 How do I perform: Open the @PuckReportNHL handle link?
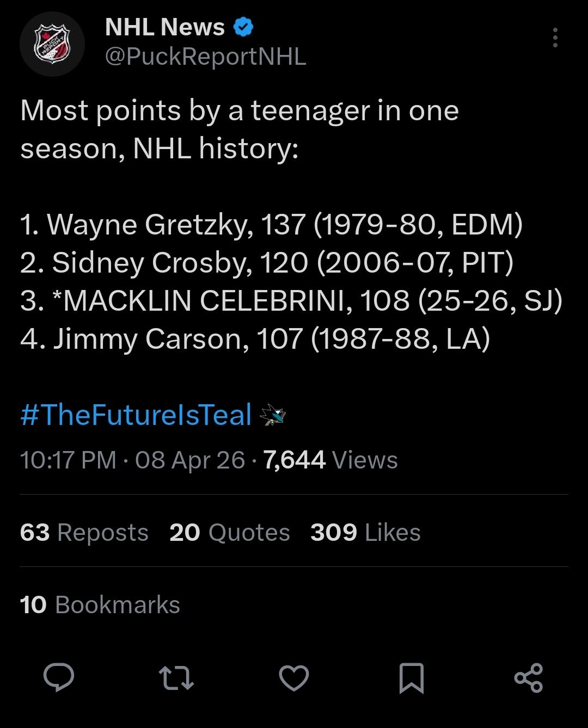(x=205, y=57)
